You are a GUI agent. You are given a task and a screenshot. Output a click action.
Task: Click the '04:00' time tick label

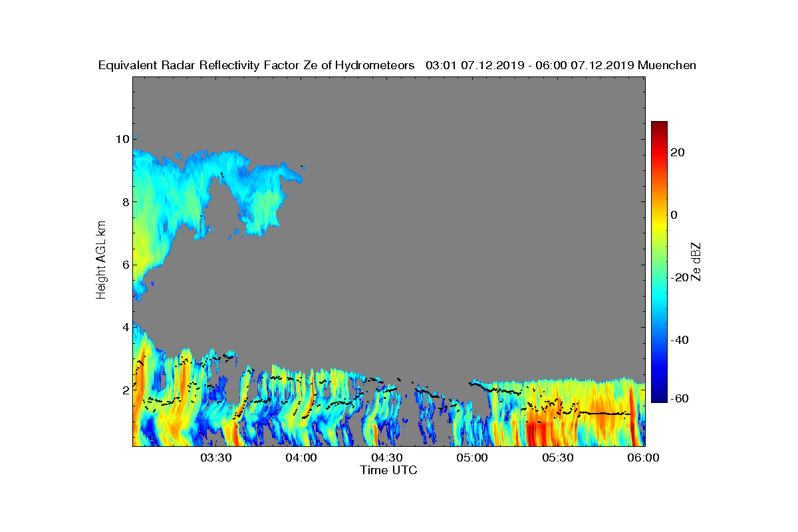click(301, 458)
